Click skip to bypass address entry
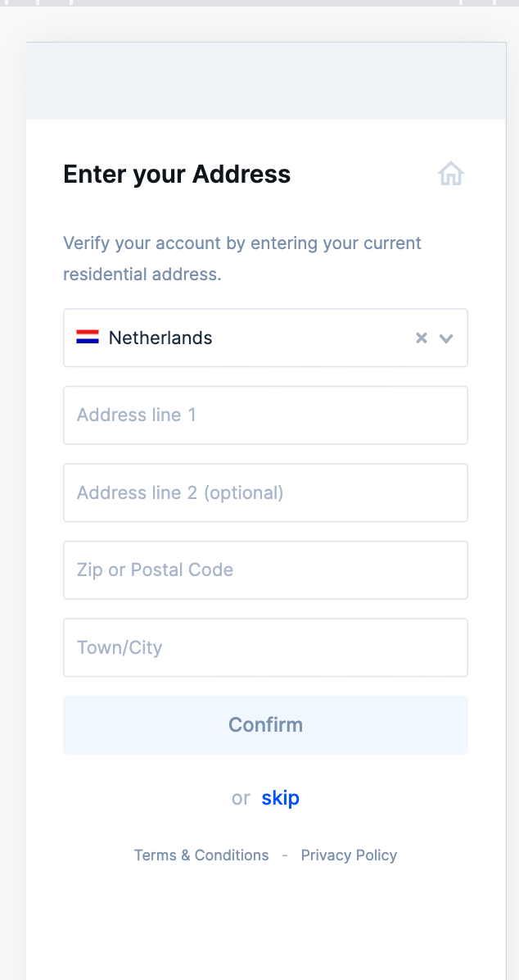Viewport: 519px width, 980px height. [281, 797]
